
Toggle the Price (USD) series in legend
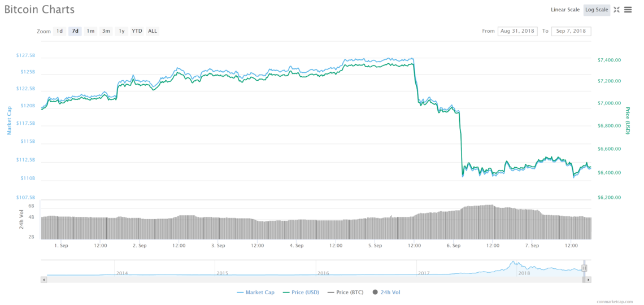[302, 292]
